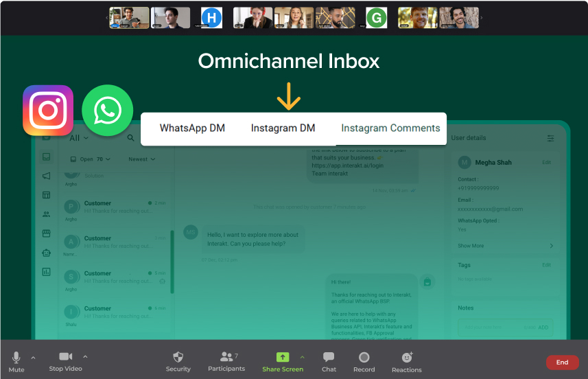
Task: Expand share screen options caret
Action: pos(303,357)
